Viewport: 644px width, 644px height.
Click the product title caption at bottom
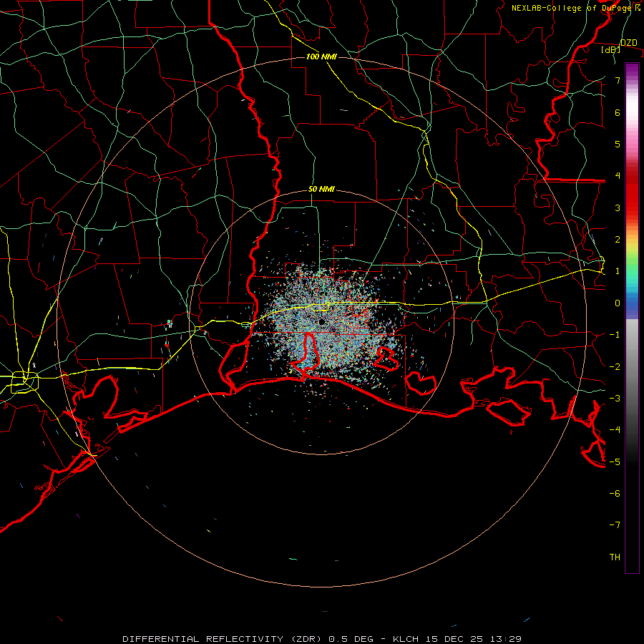click(322, 639)
